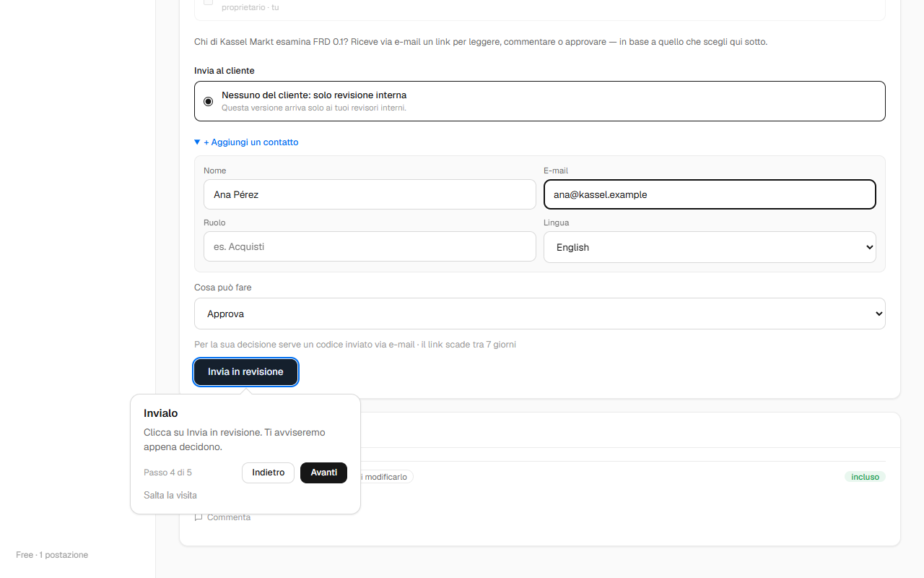The width and height of the screenshot is (924, 578).
Task: Click 'Free · 1 postazione' plan text
Action: (x=52, y=555)
